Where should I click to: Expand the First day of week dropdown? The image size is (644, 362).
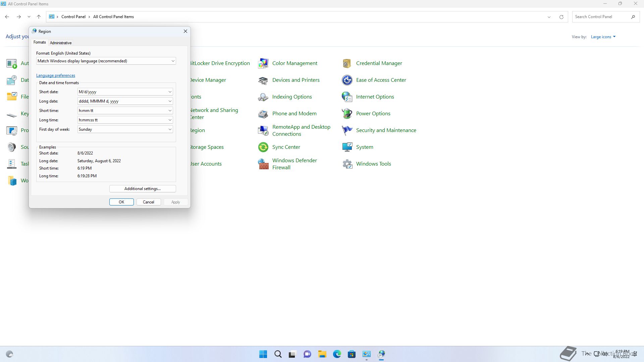coord(170,129)
